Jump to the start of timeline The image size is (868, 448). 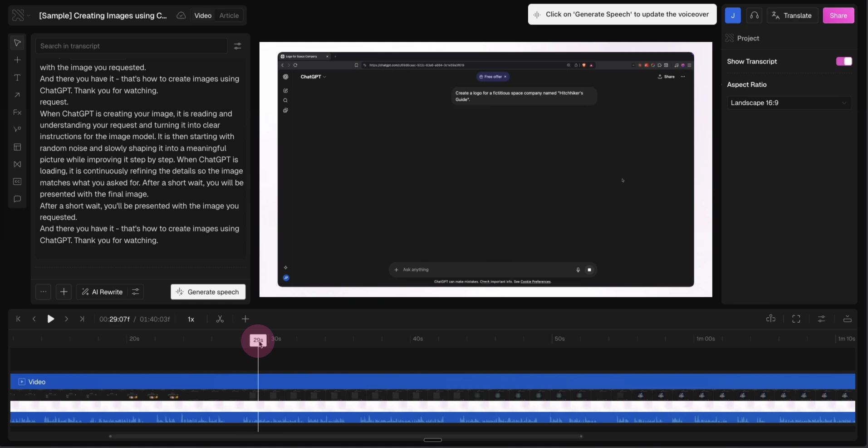tap(19, 319)
